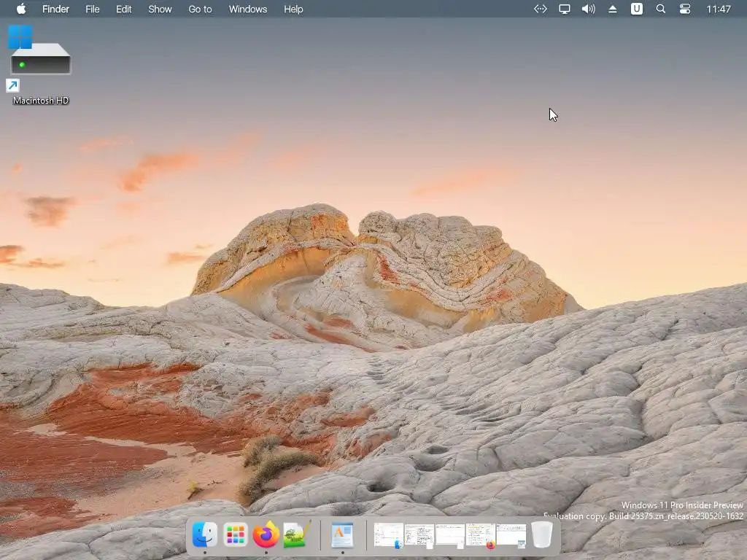747x560 pixels.
Task: Click the white U input icon
Action: [x=636, y=9]
